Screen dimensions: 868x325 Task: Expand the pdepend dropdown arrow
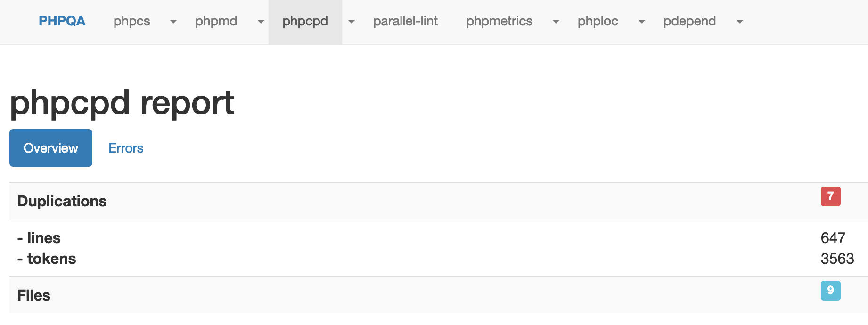pos(739,22)
